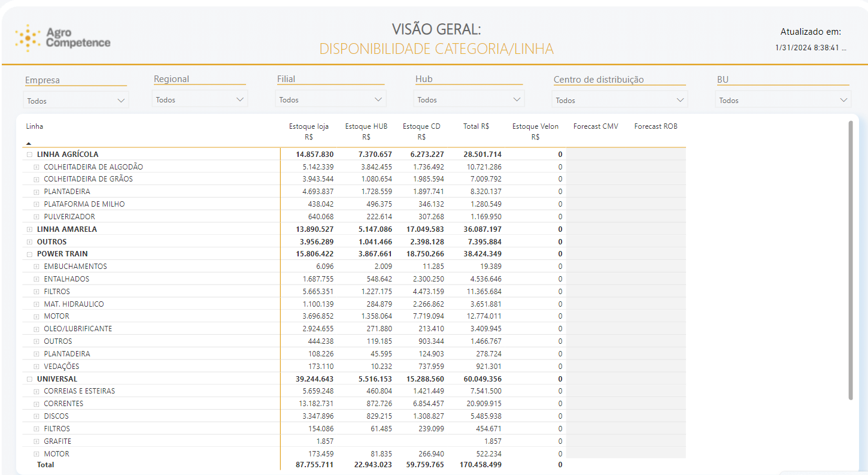Viewport: 868px width, 475px height.
Task: Sort by Forecast CMV column header
Action: pyautogui.click(x=596, y=126)
